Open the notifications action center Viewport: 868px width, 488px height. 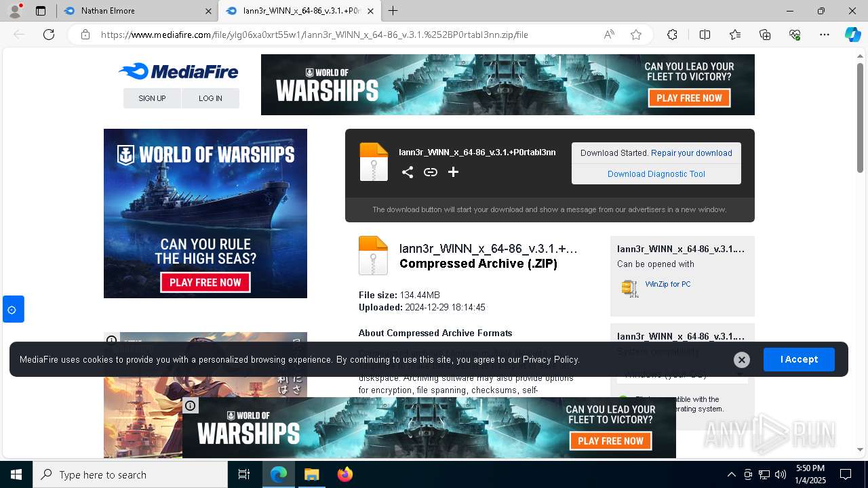[846, 474]
